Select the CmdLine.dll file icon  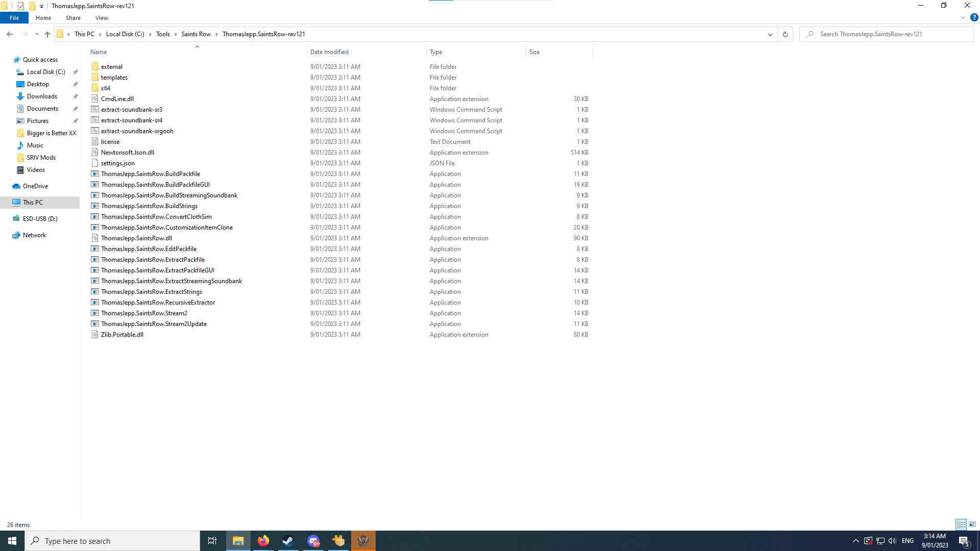click(95, 98)
